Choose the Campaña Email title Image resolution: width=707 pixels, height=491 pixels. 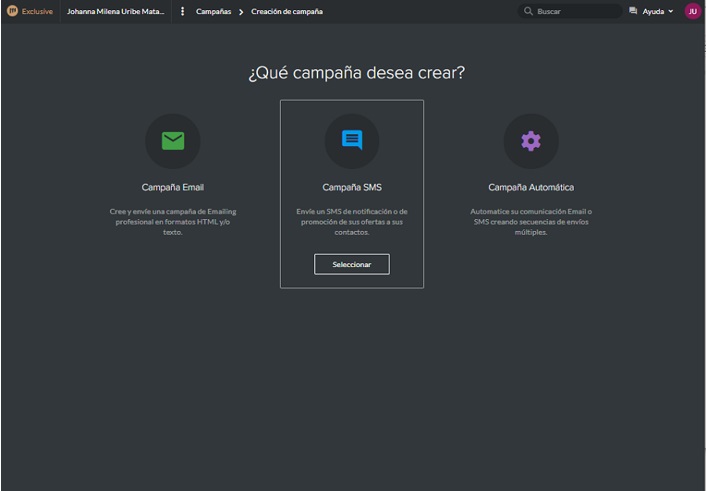(x=173, y=187)
